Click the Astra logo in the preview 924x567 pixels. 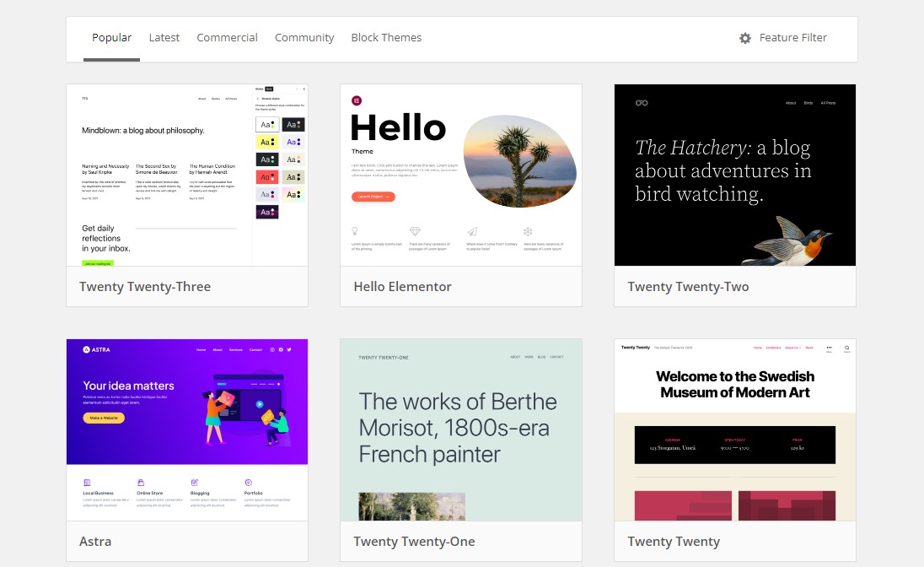(x=97, y=349)
